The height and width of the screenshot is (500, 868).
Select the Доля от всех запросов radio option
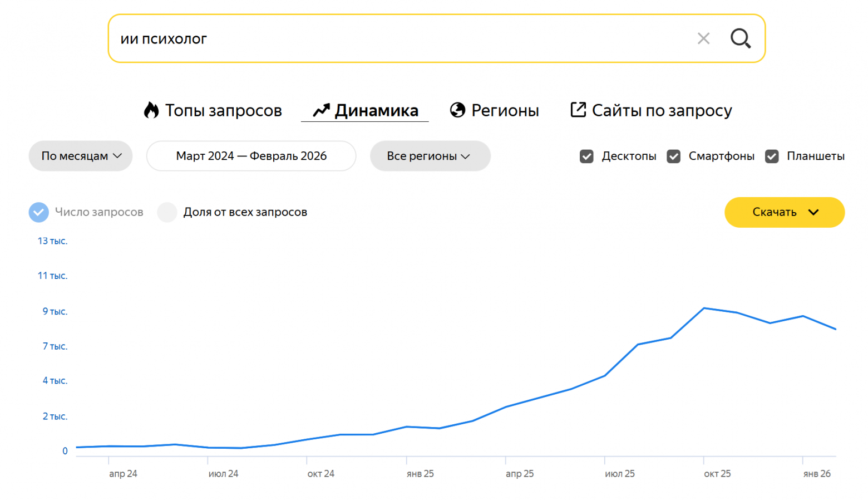point(167,212)
